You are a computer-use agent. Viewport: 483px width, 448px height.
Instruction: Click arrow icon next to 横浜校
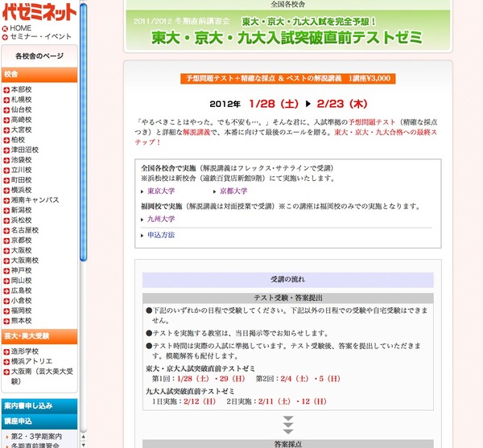pos(6,191)
